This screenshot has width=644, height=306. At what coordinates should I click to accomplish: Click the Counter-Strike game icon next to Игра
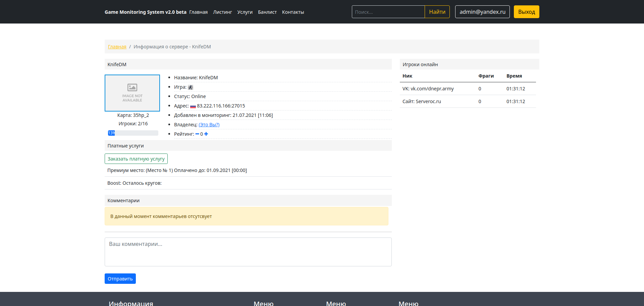(191, 87)
